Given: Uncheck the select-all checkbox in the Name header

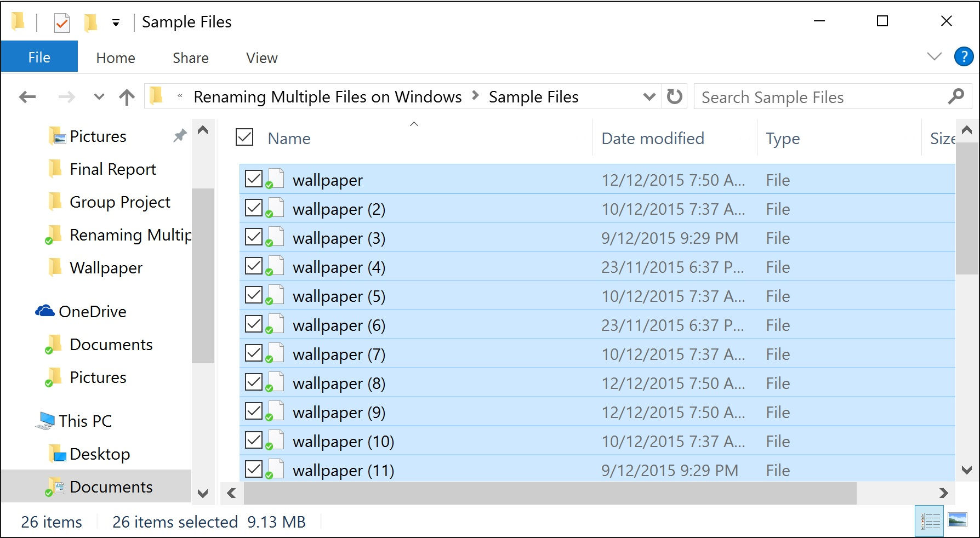Looking at the screenshot, I should click(x=244, y=138).
